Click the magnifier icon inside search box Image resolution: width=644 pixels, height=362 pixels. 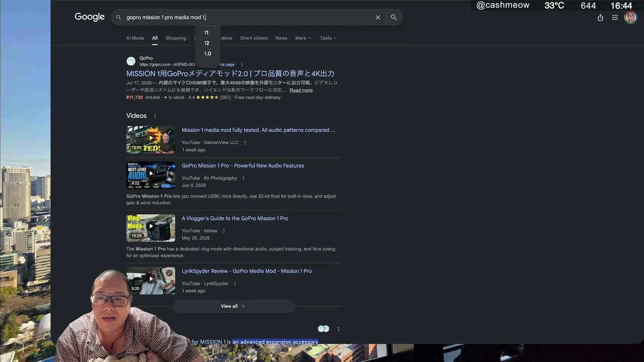point(119,17)
